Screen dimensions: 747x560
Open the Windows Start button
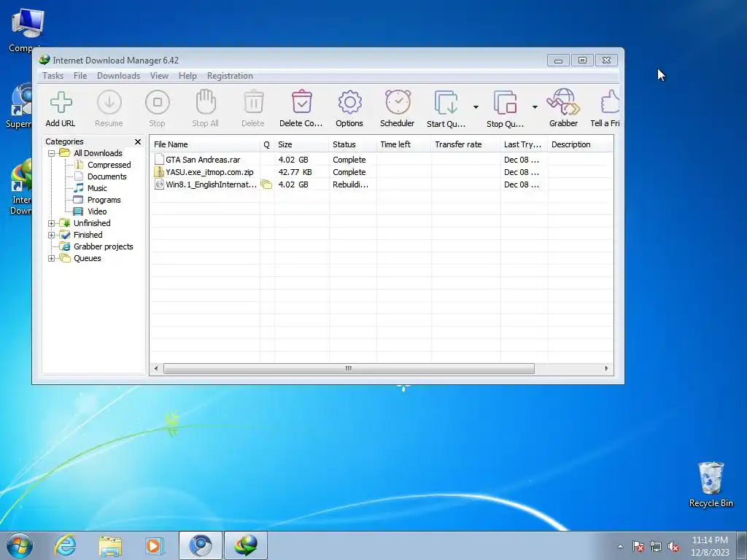(20, 545)
